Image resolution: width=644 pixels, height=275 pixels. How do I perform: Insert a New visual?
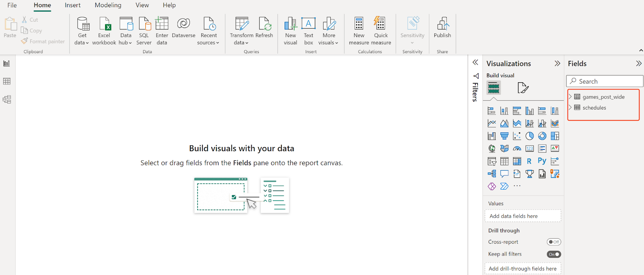coord(291,31)
